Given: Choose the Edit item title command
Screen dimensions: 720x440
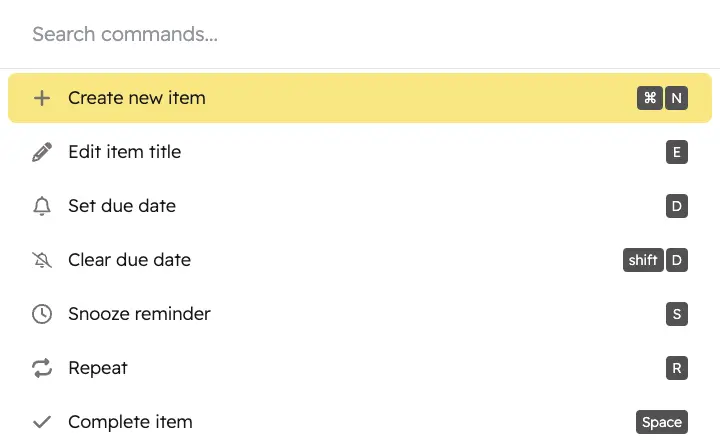Looking at the screenshot, I should 360,152.
